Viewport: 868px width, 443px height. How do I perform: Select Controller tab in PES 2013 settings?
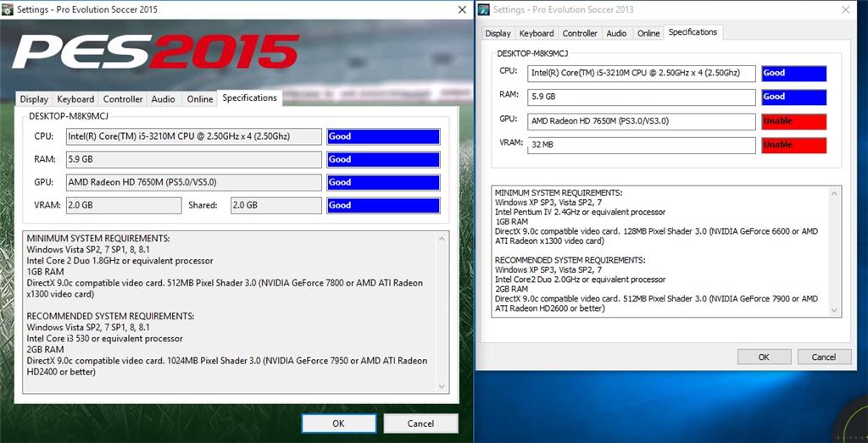580,33
